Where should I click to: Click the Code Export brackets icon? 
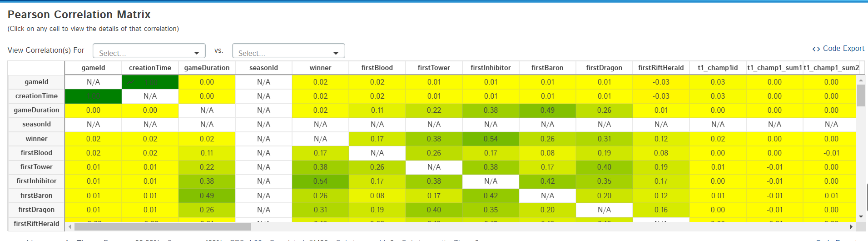(816, 49)
